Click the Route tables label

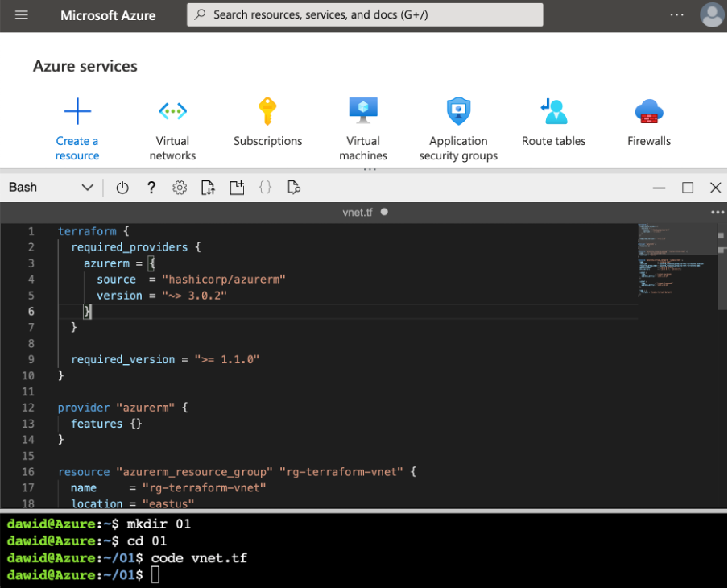click(554, 141)
